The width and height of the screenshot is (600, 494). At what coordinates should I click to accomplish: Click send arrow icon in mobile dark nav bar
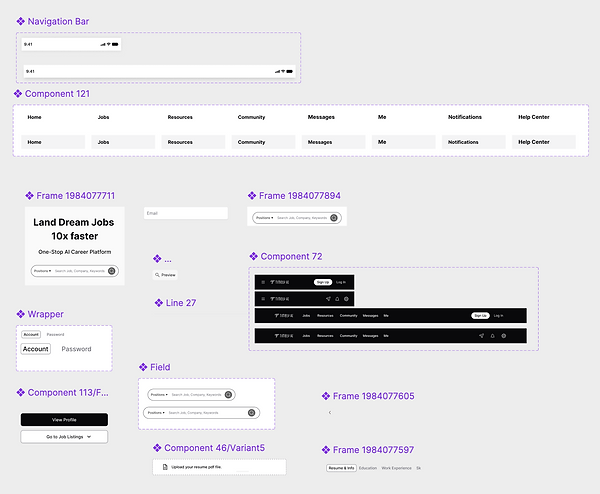(x=328, y=299)
